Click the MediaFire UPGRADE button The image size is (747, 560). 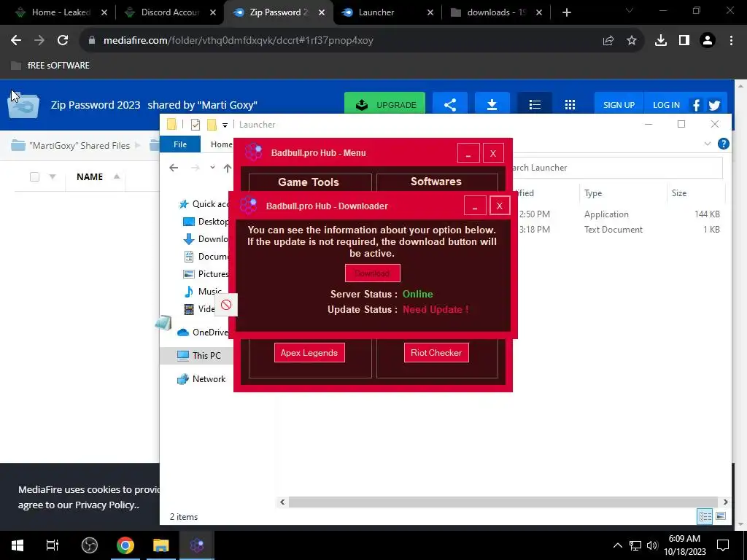tap(385, 105)
